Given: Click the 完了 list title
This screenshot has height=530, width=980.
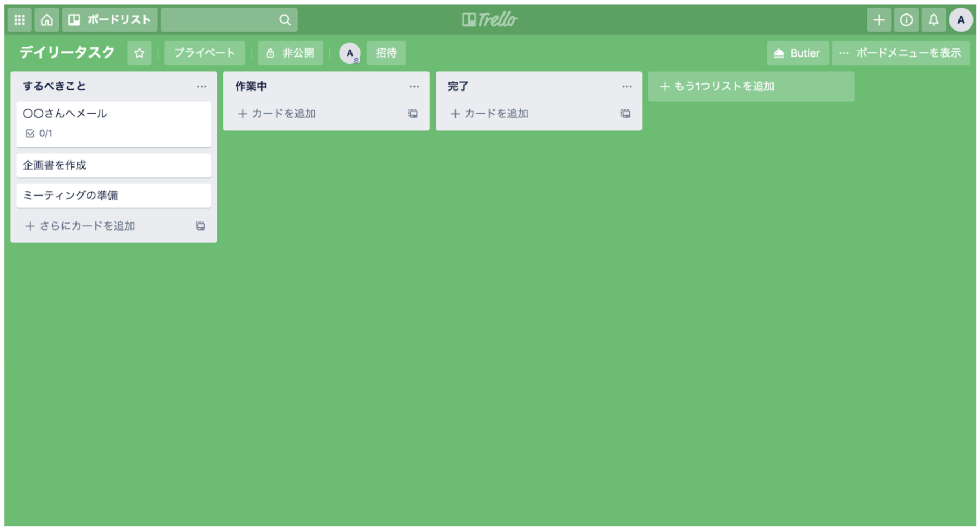Looking at the screenshot, I should [x=458, y=86].
